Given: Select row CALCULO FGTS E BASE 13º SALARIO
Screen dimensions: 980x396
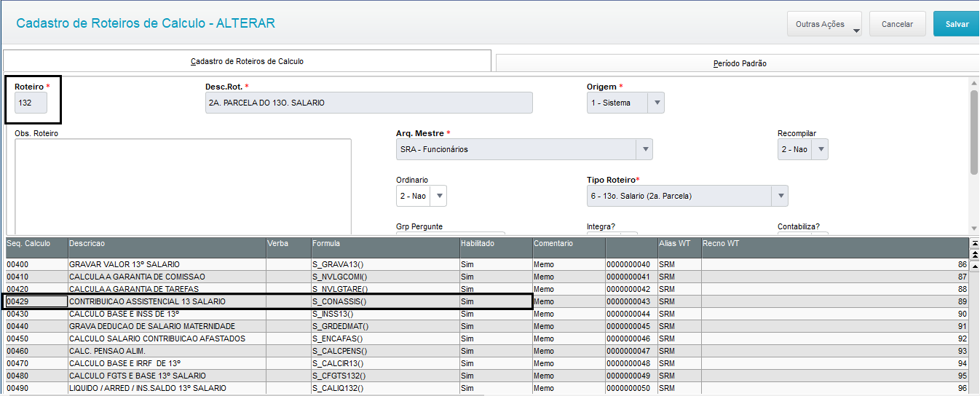Looking at the screenshot, I should pos(486,376).
